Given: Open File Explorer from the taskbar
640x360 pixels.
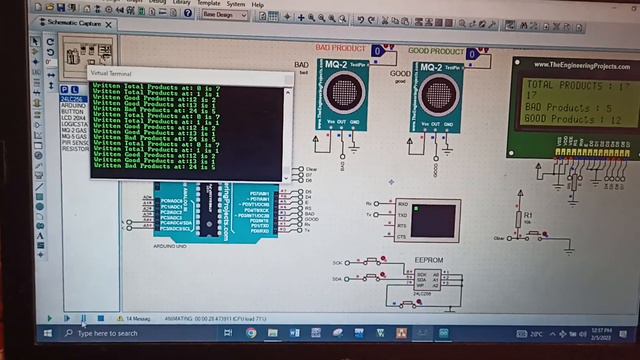Looking at the screenshot, I should [273, 333].
